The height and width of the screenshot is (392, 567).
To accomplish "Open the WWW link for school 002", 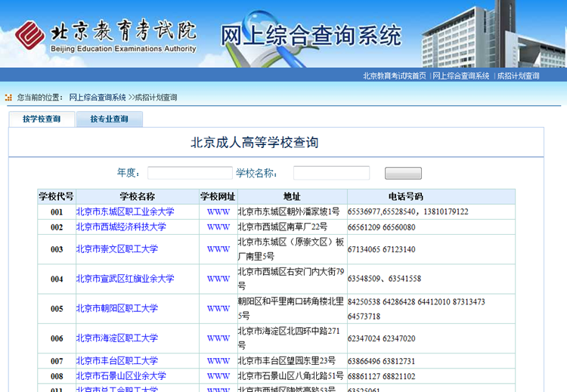I will pyautogui.click(x=218, y=227).
